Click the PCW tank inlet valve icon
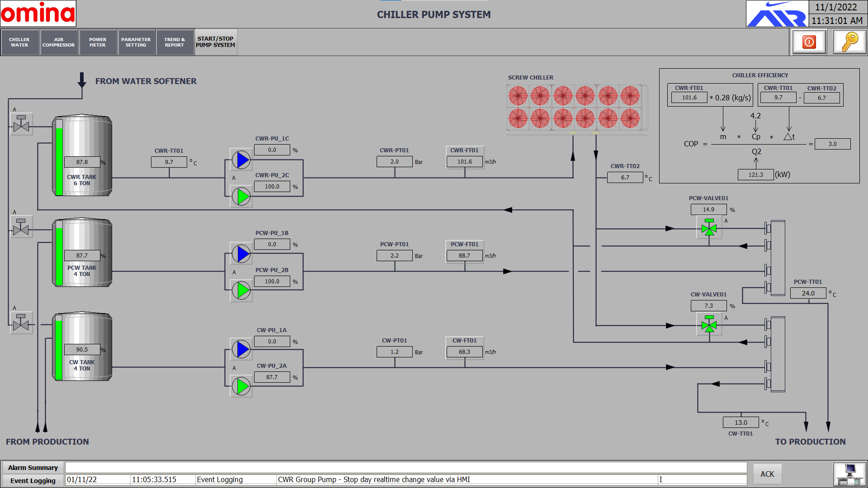868x488 pixels. (x=21, y=227)
